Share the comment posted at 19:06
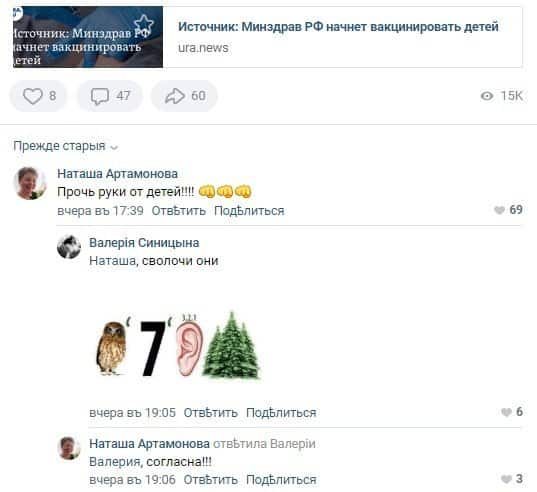Viewport: 537px width, 492px height. point(281,480)
